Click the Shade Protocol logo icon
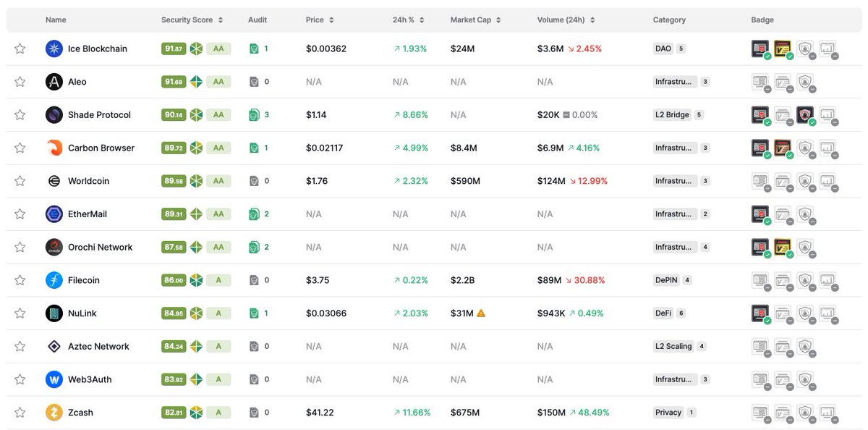This screenshot has width=868, height=430. tap(54, 115)
